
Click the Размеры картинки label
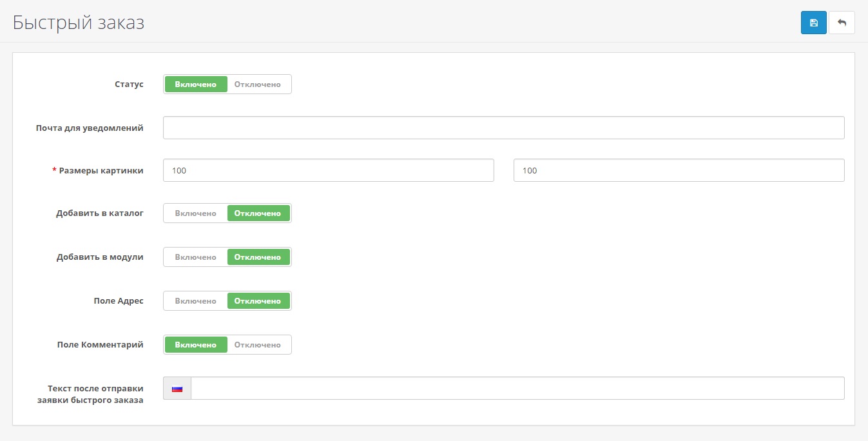point(101,171)
